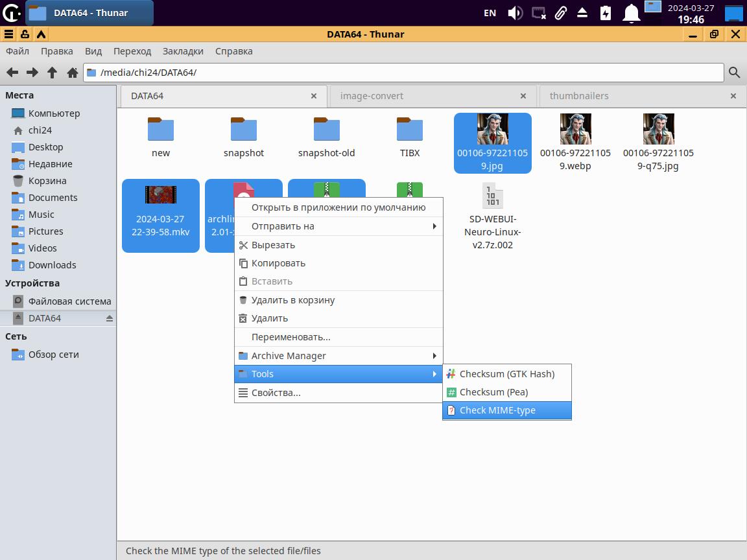Click the EN keyboard layout indicator
This screenshot has height=560, width=747.
(x=490, y=13)
